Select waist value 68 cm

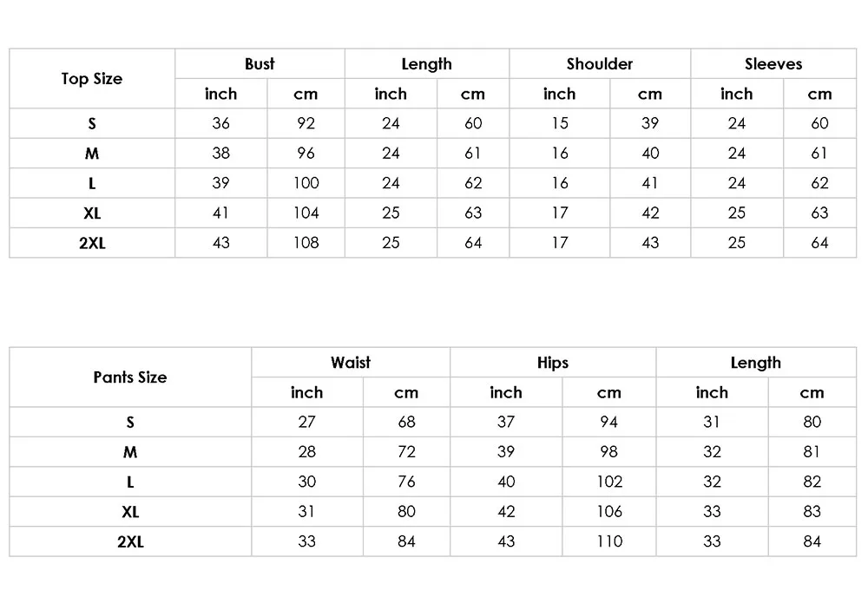point(406,422)
